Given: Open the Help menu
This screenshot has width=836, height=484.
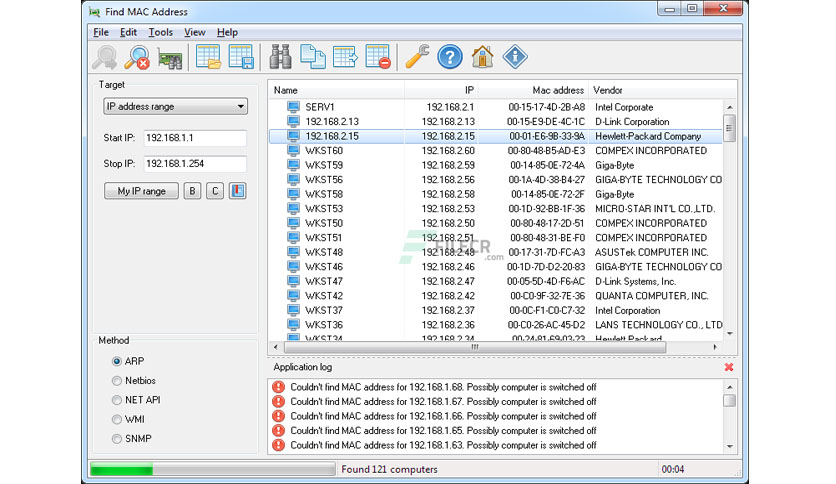Looking at the screenshot, I should coord(227,33).
